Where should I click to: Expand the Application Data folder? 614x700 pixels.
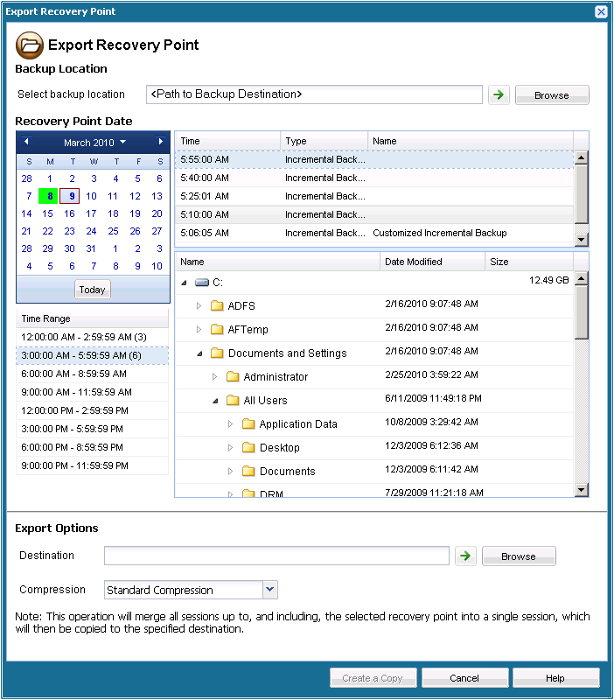(x=231, y=424)
